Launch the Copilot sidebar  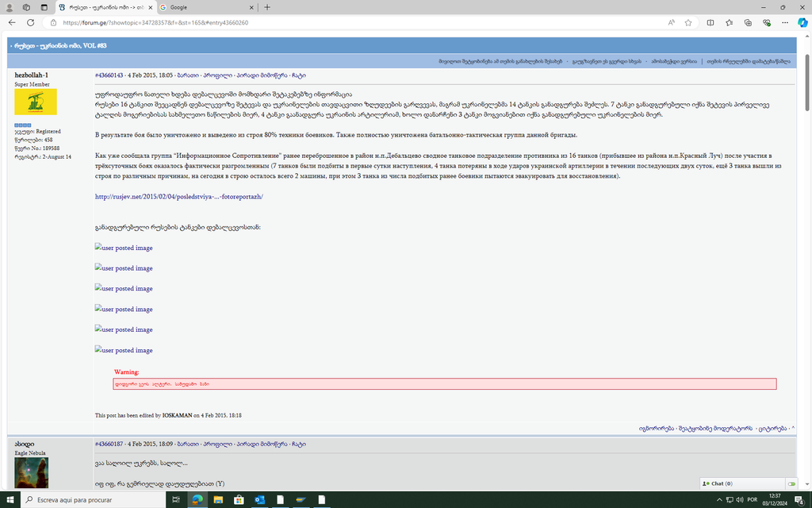point(802,22)
